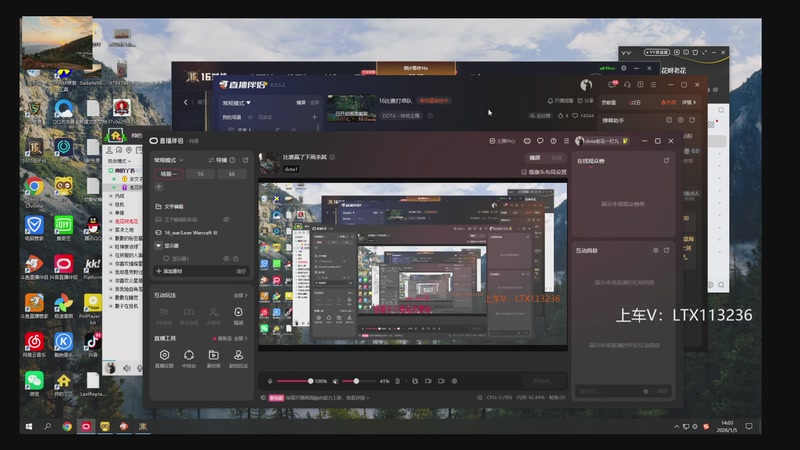
Task: Toggle visibility of 王干娘战队队标 source
Action: pyautogui.click(x=227, y=219)
